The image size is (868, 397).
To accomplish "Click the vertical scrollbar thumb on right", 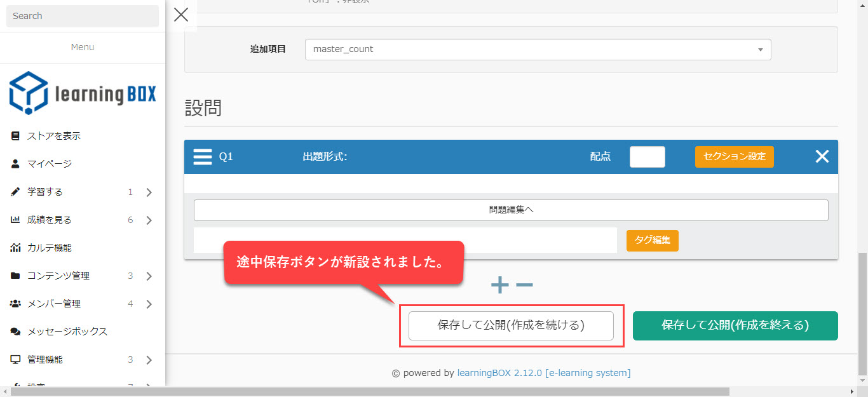I will click(862, 314).
